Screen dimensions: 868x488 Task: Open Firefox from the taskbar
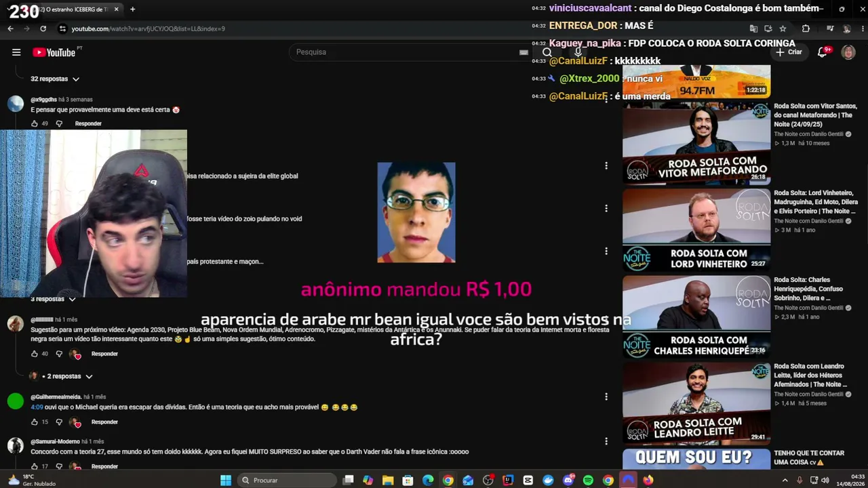648,481
